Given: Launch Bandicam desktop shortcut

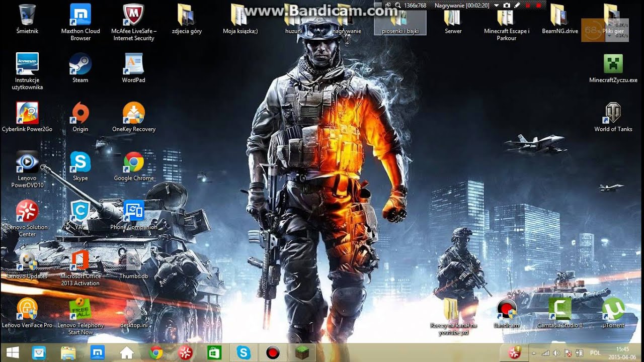Looking at the screenshot, I should click(507, 313).
